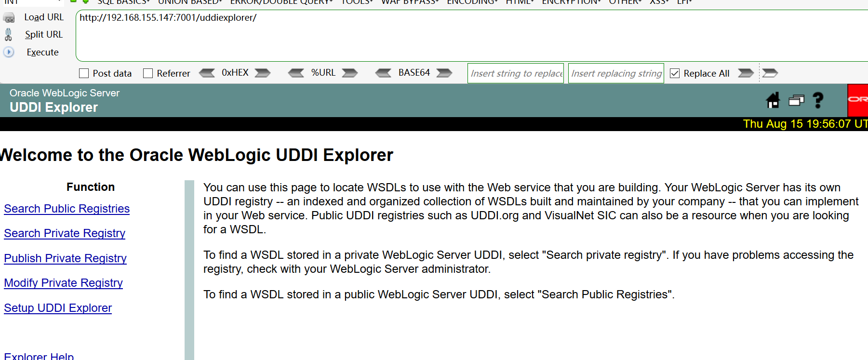Click the red Oracle logo
Viewport: 868px width, 360px height.
pos(857,100)
